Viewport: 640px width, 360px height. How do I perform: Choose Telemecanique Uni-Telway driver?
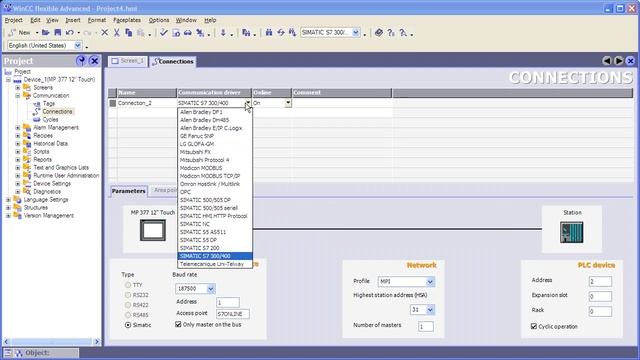[215, 264]
